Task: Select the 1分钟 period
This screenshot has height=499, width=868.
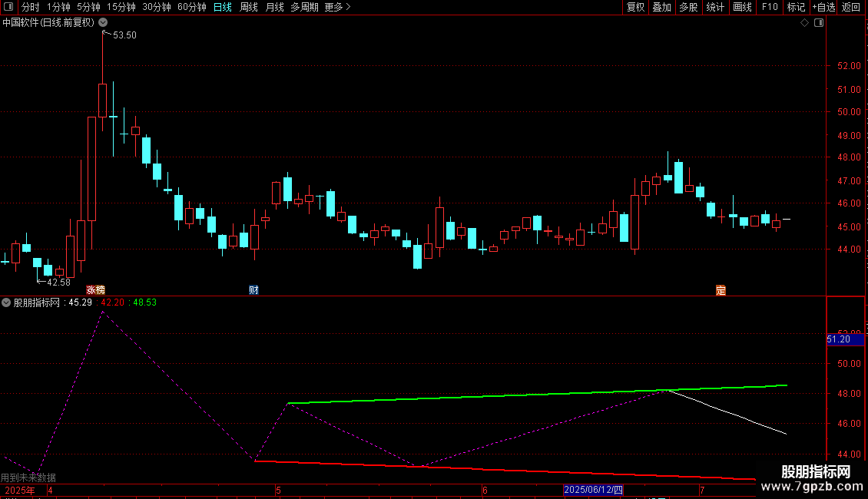Action: point(58,7)
